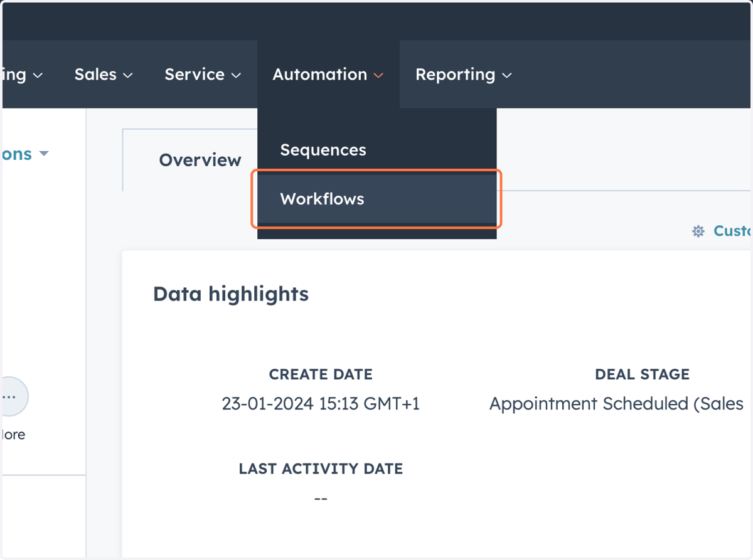Open the Workflows menu entry
The width and height of the screenshot is (753, 560).
pyautogui.click(x=376, y=199)
